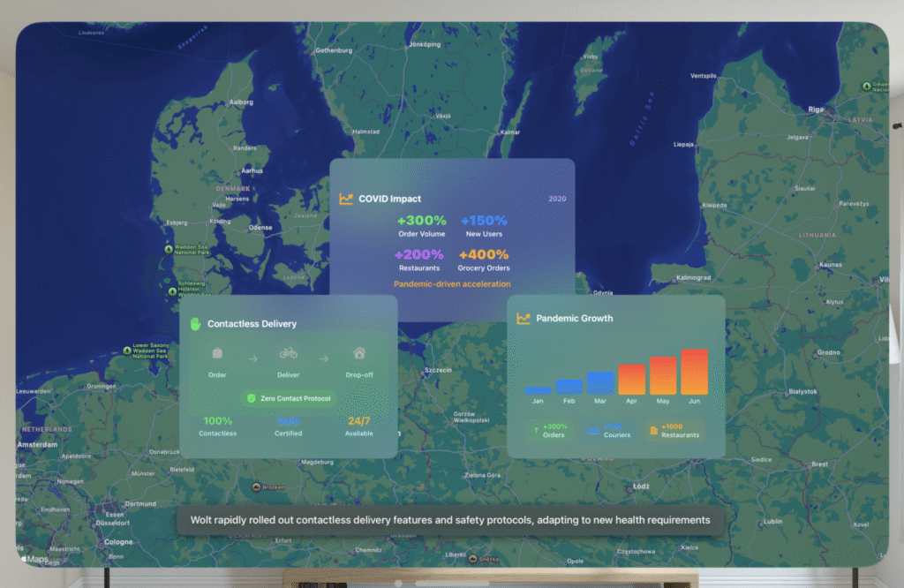Screen dimensions: 904x588
Task: Click the +1000 Restaurants chip
Action: (x=674, y=431)
